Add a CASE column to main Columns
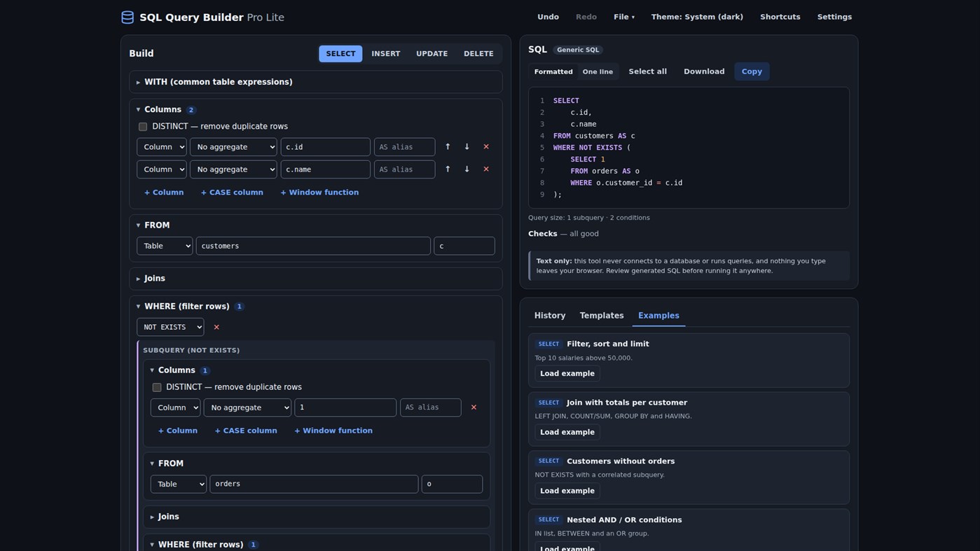980x551 pixels. [x=232, y=193]
